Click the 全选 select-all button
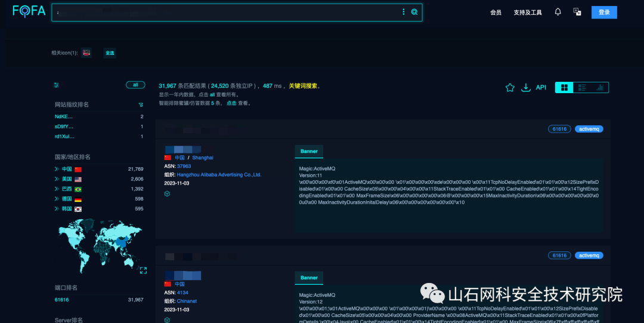This screenshot has height=323, width=644. click(x=110, y=53)
